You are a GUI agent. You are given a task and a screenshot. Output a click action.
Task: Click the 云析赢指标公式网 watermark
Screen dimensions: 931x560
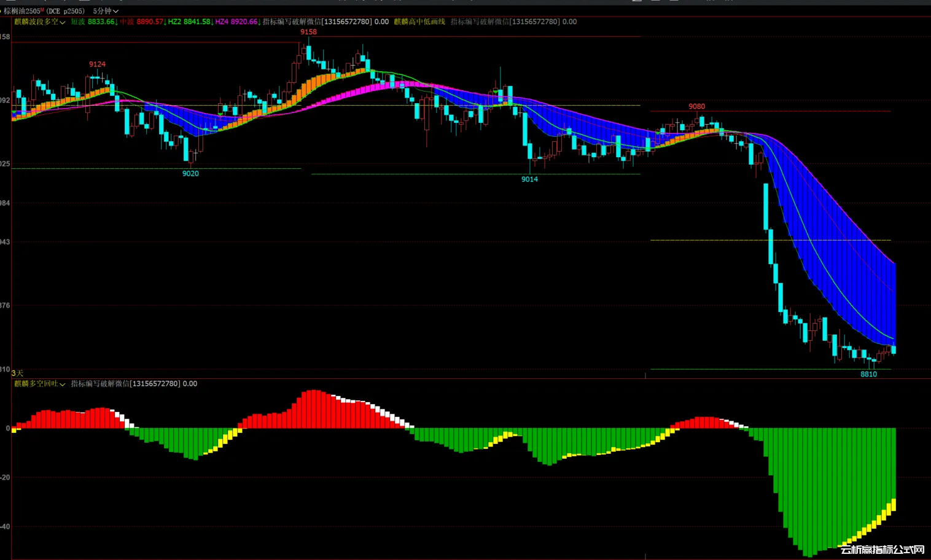click(882, 550)
